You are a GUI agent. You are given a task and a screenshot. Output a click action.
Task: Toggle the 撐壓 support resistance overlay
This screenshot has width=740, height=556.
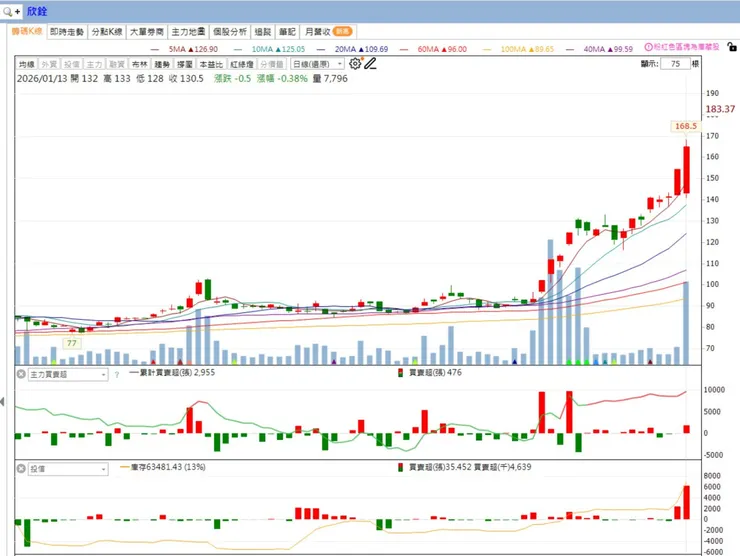[185, 64]
